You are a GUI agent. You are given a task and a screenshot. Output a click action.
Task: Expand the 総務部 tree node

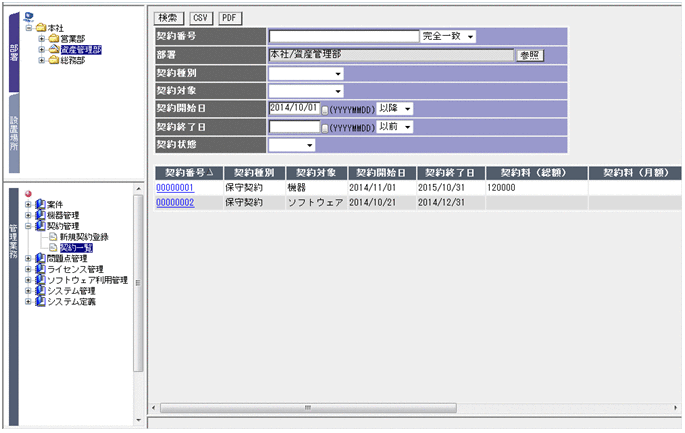click(x=42, y=60)
